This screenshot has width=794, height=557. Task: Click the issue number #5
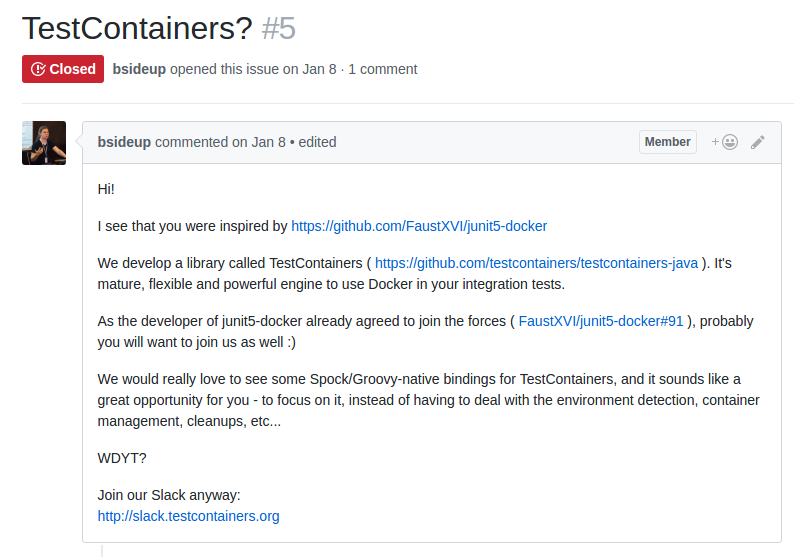click(x=279, y=28)
